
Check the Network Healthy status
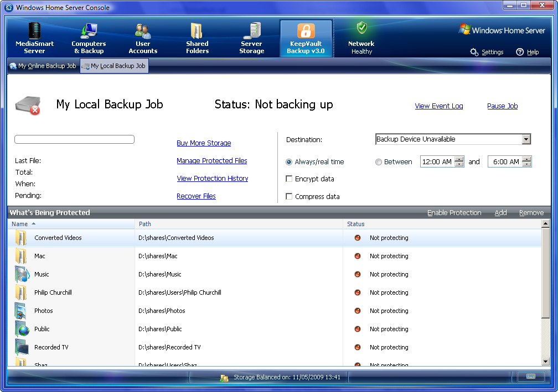pos(361,38)
